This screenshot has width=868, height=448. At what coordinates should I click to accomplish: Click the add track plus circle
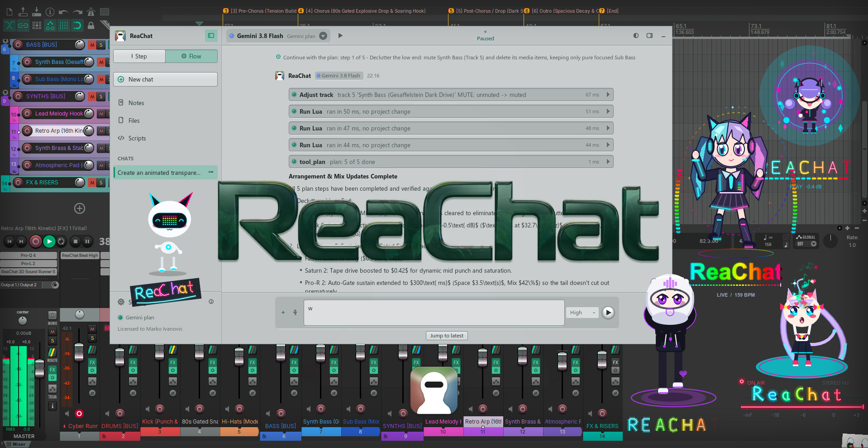(80, 208)
